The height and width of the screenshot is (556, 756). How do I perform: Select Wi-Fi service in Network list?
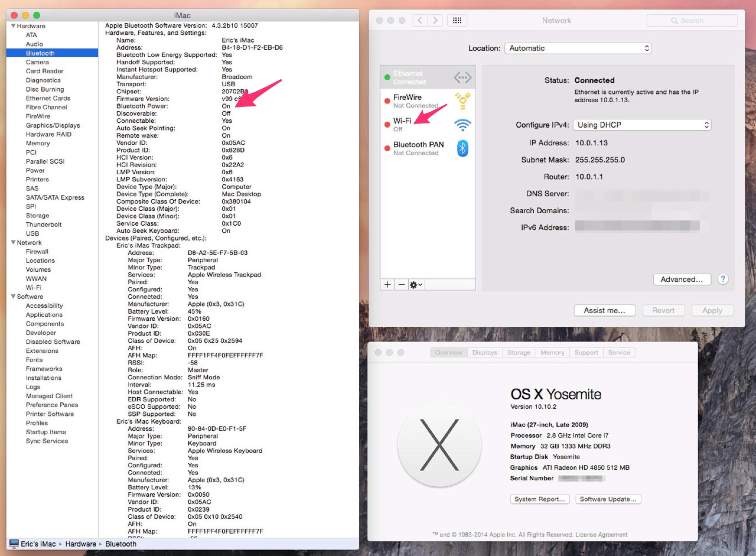tap(428, 125)
